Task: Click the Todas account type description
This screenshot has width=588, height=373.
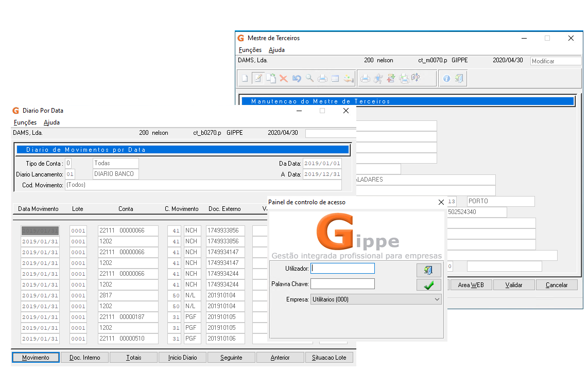Action: [116, 163]
